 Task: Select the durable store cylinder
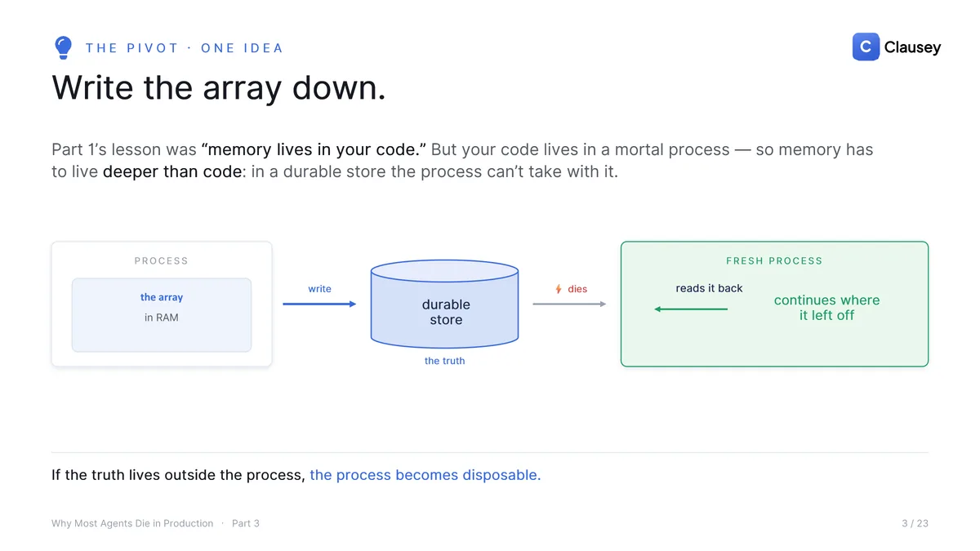coord(445,304)
